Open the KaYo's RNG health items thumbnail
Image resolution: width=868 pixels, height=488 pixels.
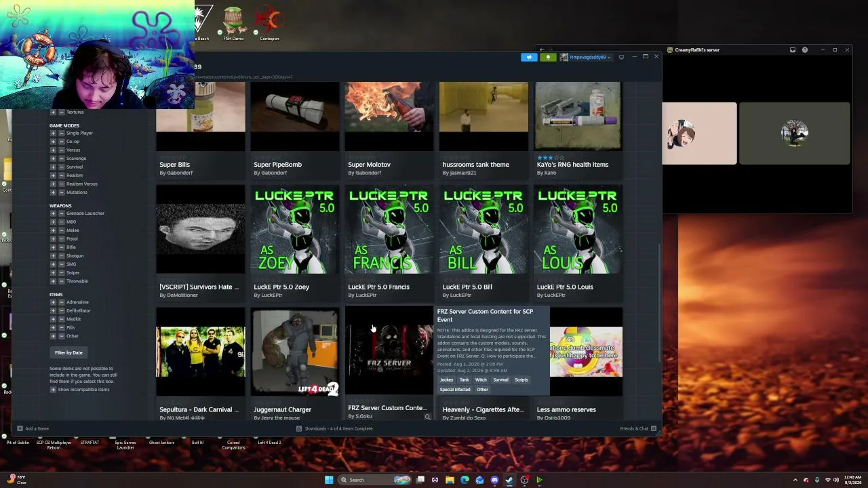click(578, 116)
